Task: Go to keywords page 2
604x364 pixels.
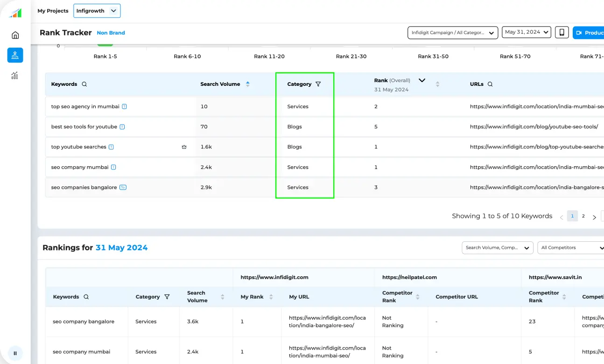Action: tap(583, 216)
